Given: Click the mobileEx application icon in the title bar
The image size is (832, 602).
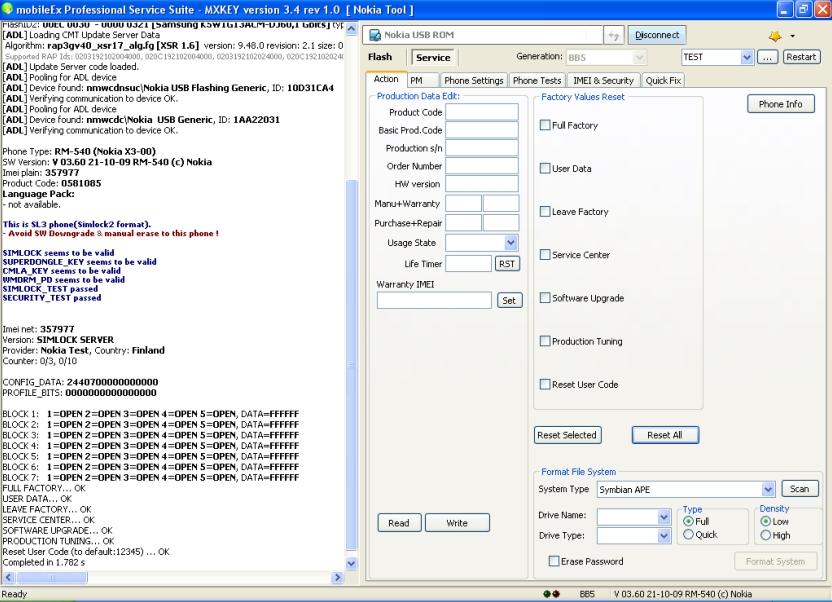Looking at the screenshot, I should click(7, 8).
